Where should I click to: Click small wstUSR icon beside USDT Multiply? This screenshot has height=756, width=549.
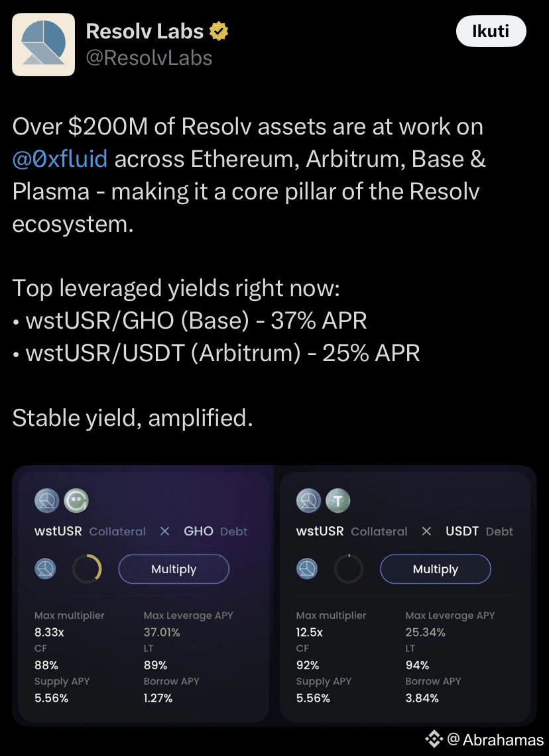[x=307, y=569]
